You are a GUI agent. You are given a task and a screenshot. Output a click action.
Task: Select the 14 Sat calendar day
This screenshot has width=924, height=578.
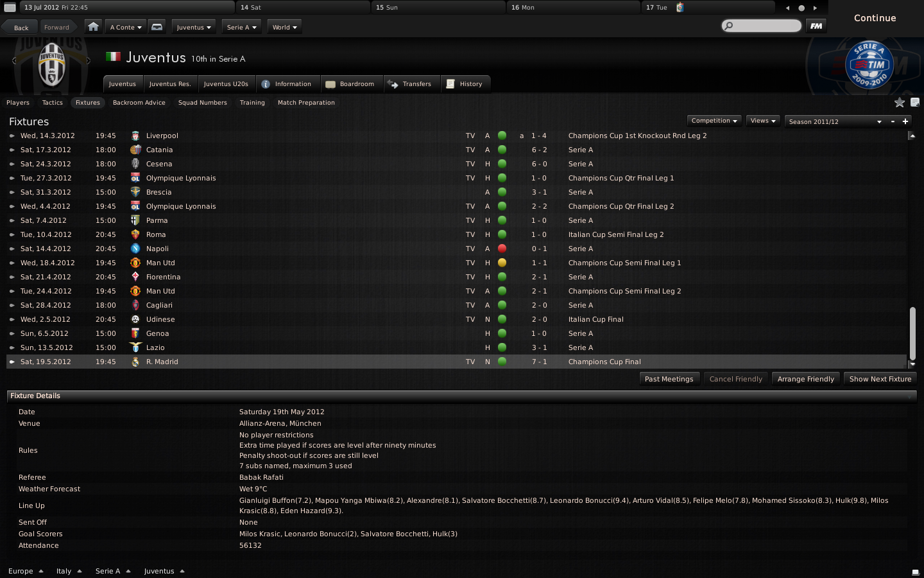(x=302, y=8)
